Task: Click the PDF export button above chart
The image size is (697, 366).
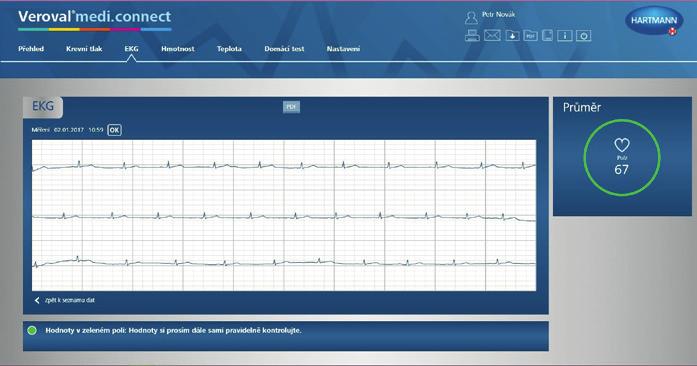Action: pos(291,107)
